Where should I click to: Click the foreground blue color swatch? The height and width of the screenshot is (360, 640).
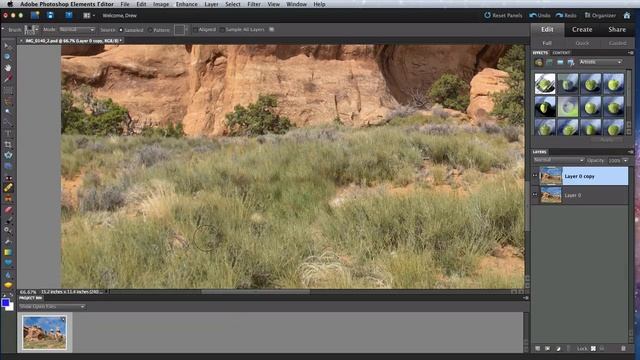5,302
